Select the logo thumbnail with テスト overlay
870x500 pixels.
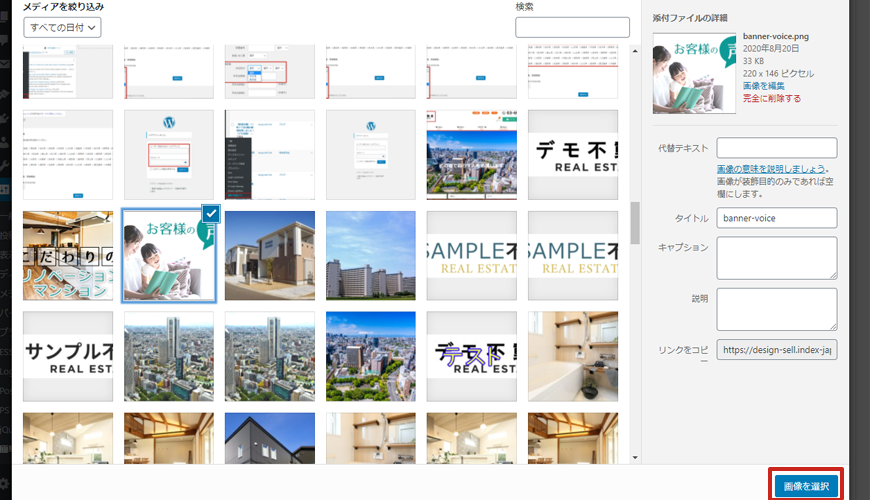[472, 356]
